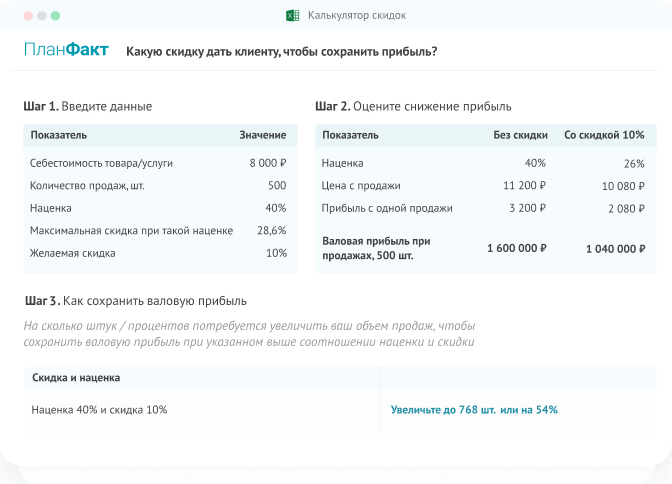Click the 'Без скидки' column header
The height and width of the screenshot is (484, 672).
pyautogui.click(x=521, y=135)
